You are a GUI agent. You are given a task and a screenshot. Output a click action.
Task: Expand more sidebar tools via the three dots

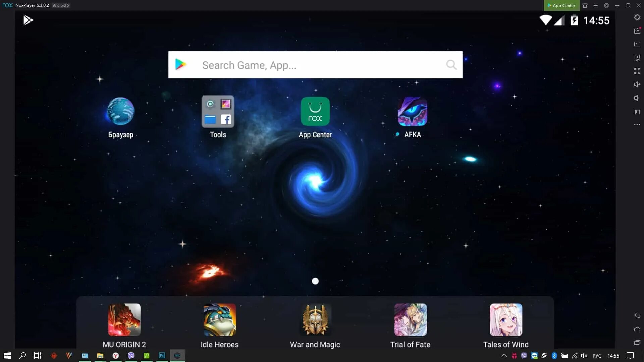(637, 125)
